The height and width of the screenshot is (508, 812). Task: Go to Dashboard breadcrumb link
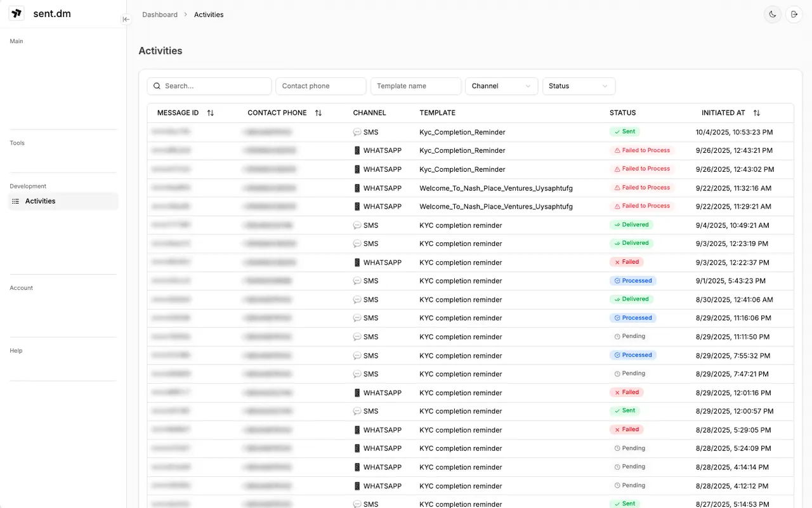(160, 15)
